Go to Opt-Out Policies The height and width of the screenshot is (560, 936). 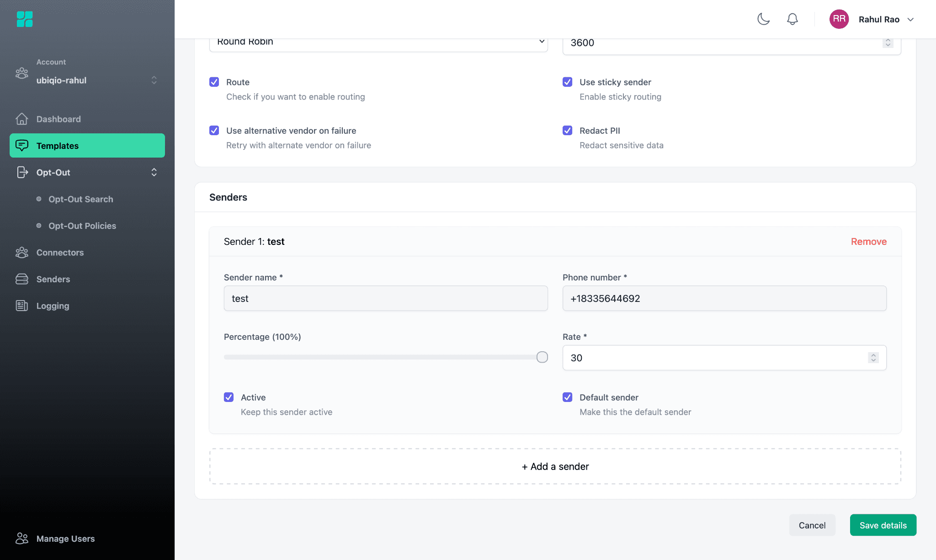(x=82, y=226)
